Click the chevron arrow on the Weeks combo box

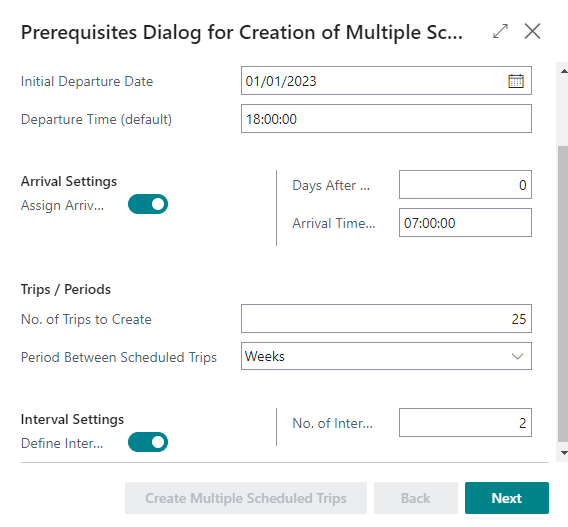pos(517,356)
